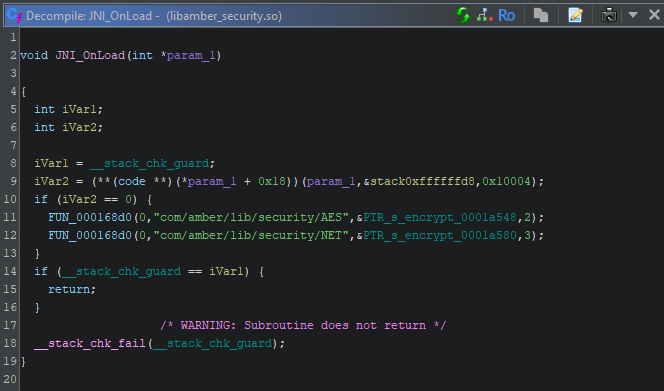Viewport: 664px width, 391px height.
Task: Click the 0x10004 constant
Action: (506, 181)
